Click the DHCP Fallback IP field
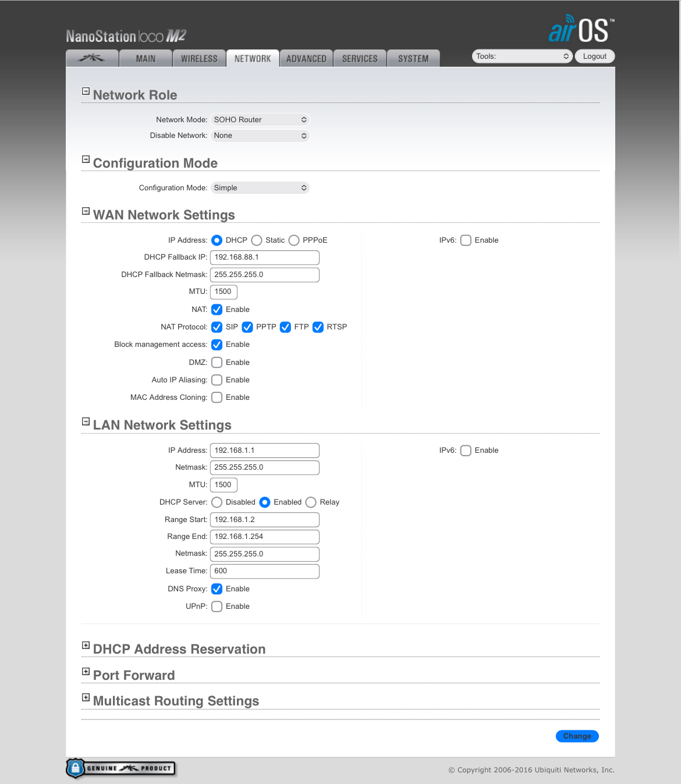 (265, 257)
